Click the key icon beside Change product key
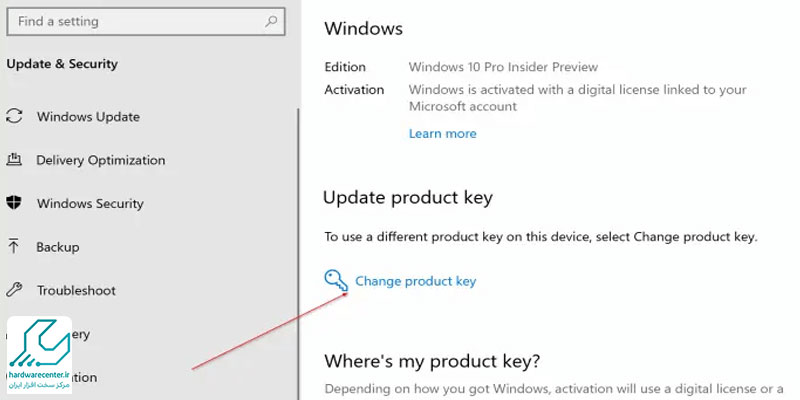The height and width of the screenshot is (400, 800). [x=336, y=281]
